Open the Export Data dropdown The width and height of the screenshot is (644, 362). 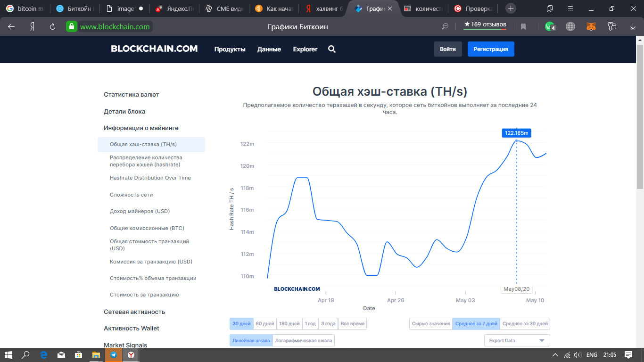[x=517, y=340]
